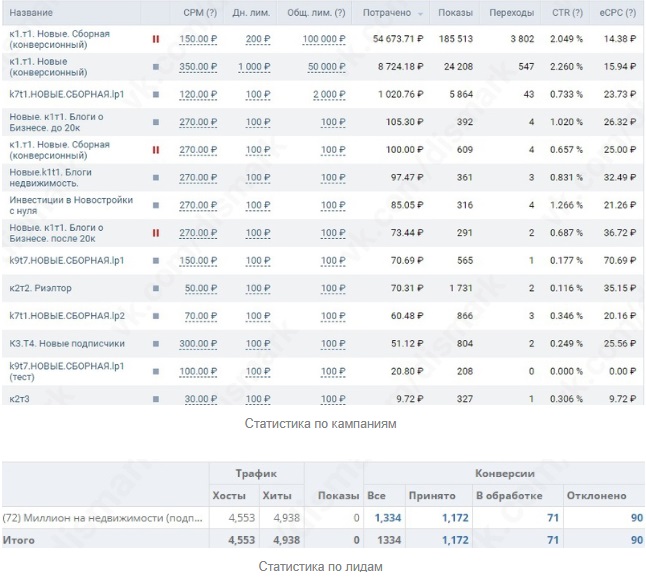
Task: Click the status square for к2т2. Риэлтор
Action: pos(156,288)
